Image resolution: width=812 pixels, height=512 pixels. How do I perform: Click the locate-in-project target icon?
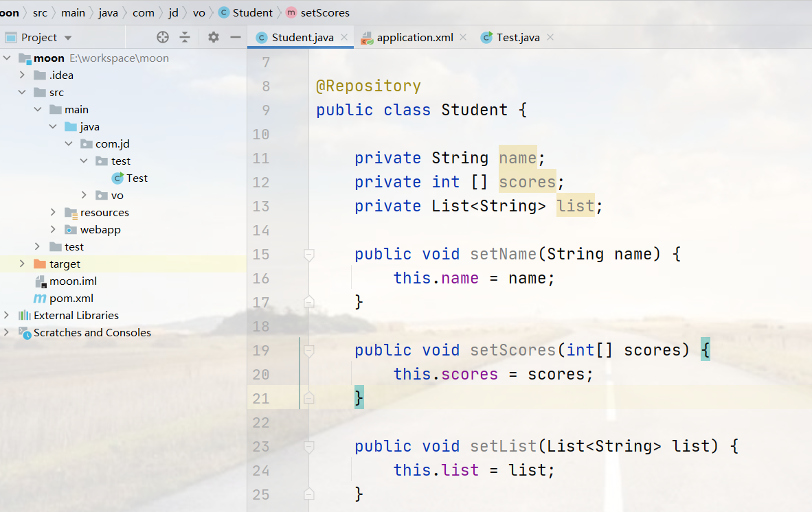(163, 37)
